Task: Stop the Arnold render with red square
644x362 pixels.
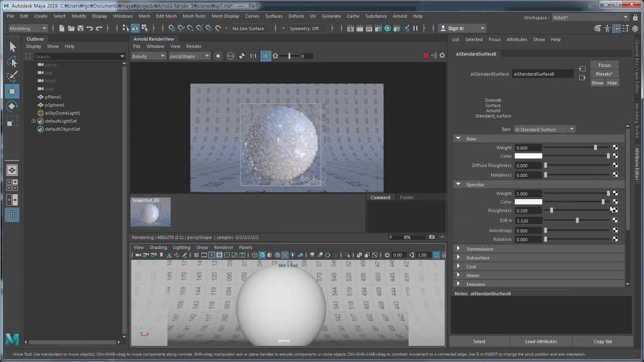Action: click(x=426, y=56)
